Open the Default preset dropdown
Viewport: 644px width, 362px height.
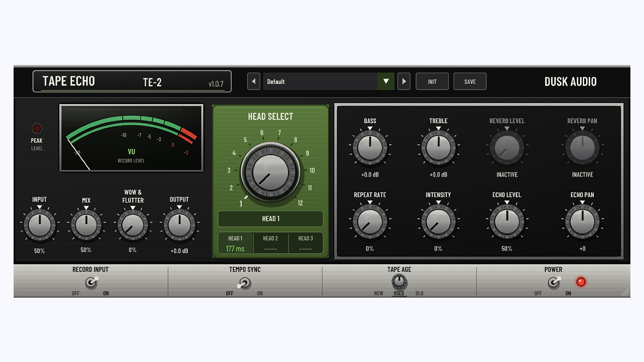tap(329, 81)
